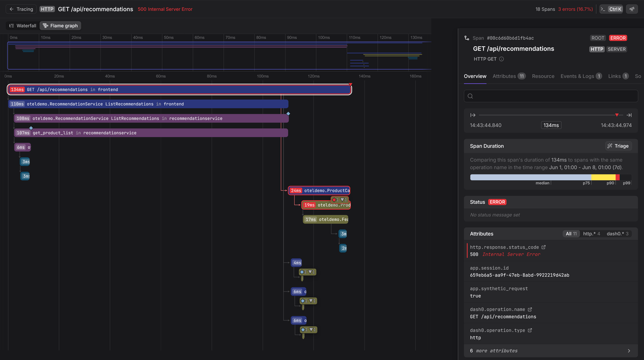Select the Flame graph view
The image size is (644, 360).
click(61, 26)
